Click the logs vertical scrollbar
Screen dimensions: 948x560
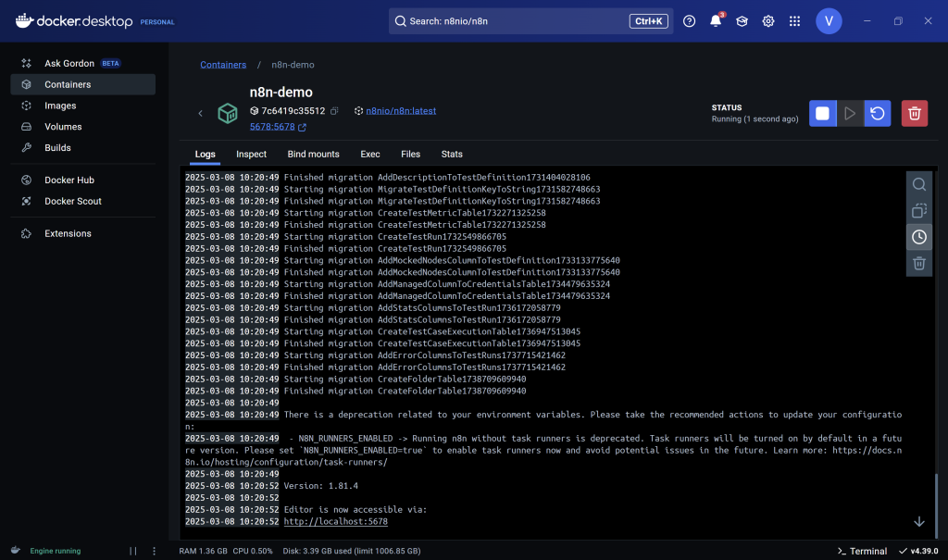coord(936,505)
